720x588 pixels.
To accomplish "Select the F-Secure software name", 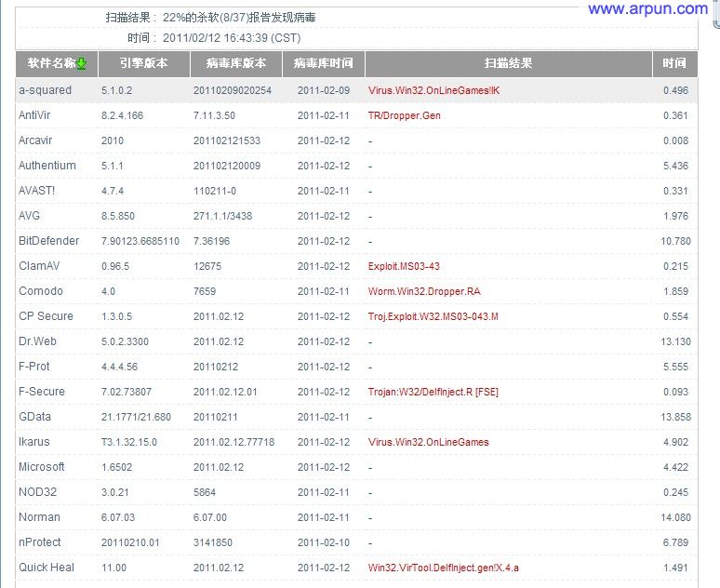I will [x=42, y=392].
